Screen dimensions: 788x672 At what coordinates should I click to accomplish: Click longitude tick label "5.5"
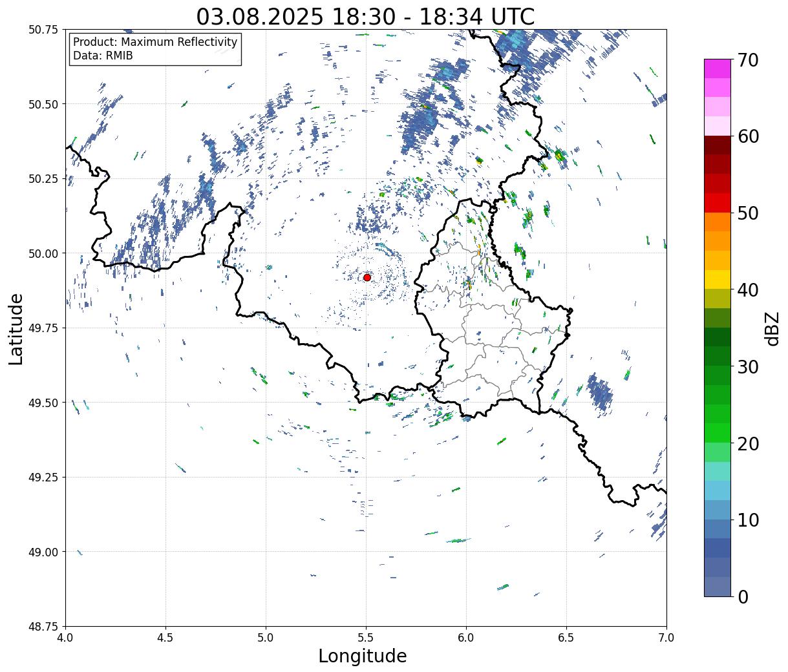366,638
